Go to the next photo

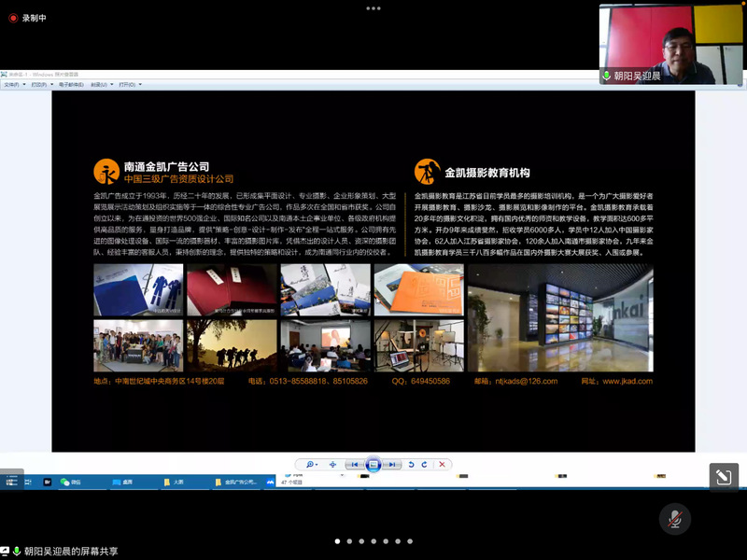(x=391, y=464)
